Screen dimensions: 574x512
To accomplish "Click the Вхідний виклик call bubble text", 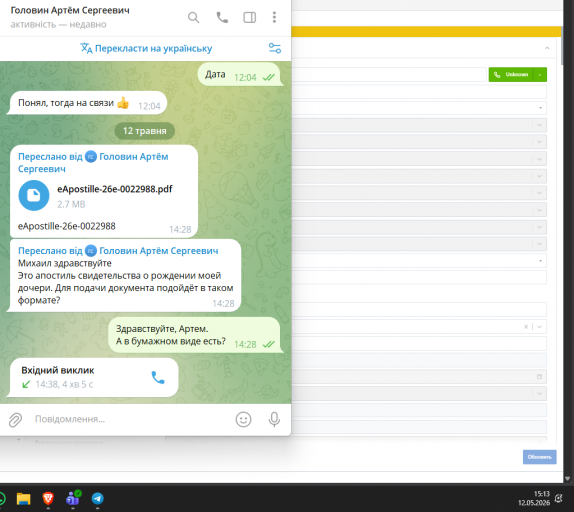I will [57, 370].
